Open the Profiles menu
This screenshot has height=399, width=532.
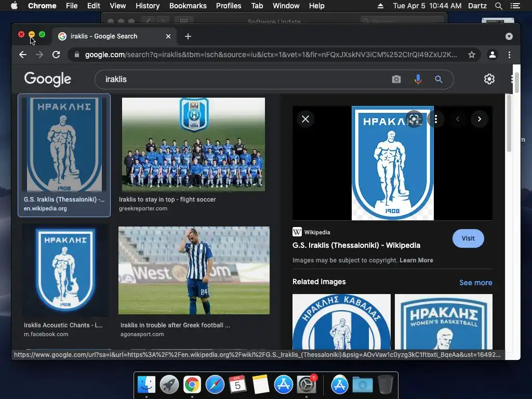229,6
